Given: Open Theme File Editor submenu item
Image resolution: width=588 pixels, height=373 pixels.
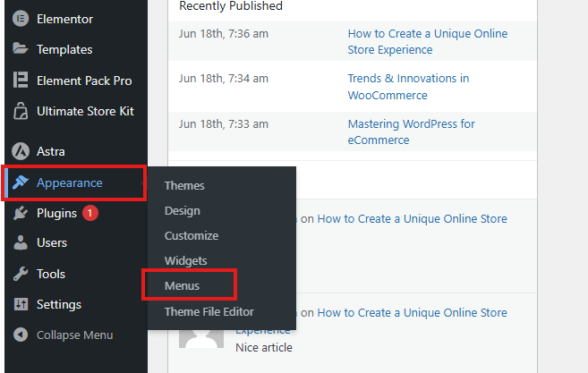Looking at the screenshot, I should point(209,312).
